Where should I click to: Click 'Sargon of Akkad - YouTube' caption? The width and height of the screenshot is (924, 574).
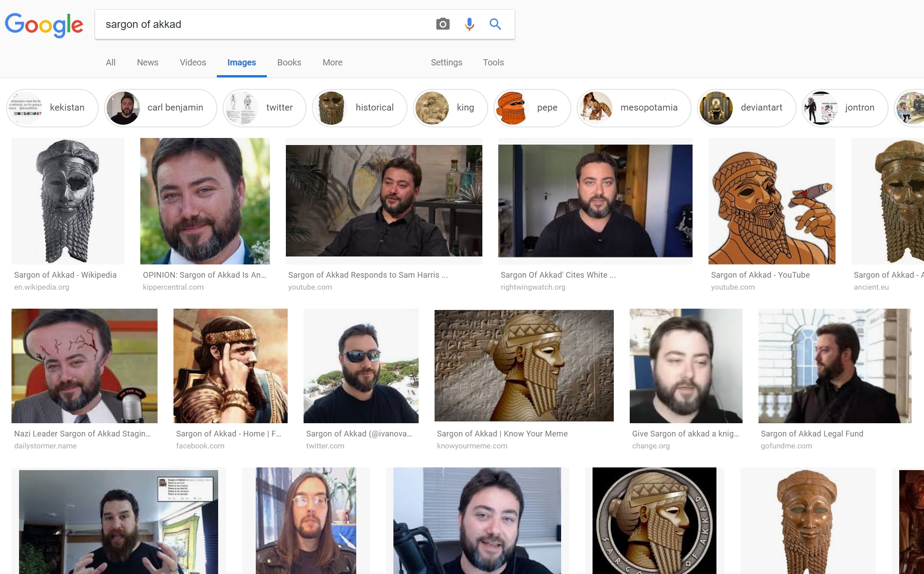pos(760,275)
